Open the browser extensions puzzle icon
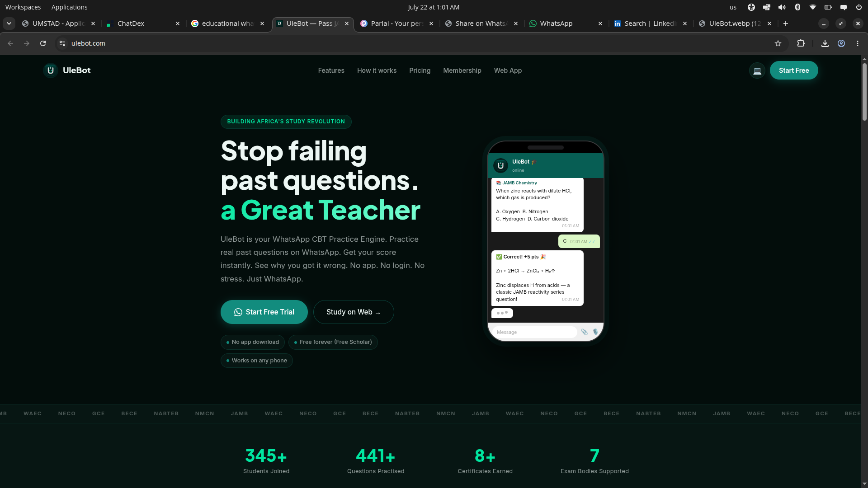 [x=801, y=43]
